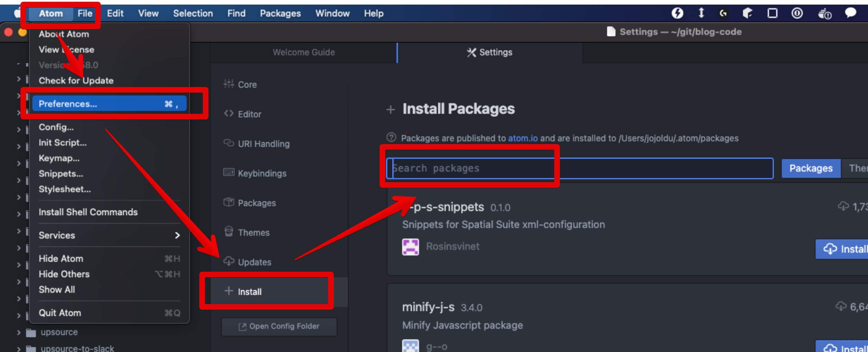Expand the upsource folder chevron
This screenshot has width=868, height=352.
[x=19, y=332]
